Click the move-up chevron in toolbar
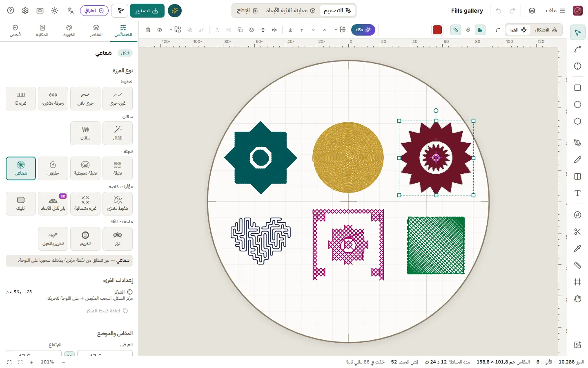The width and height of the screenshot is (588, 368). [x=325, y=30]
